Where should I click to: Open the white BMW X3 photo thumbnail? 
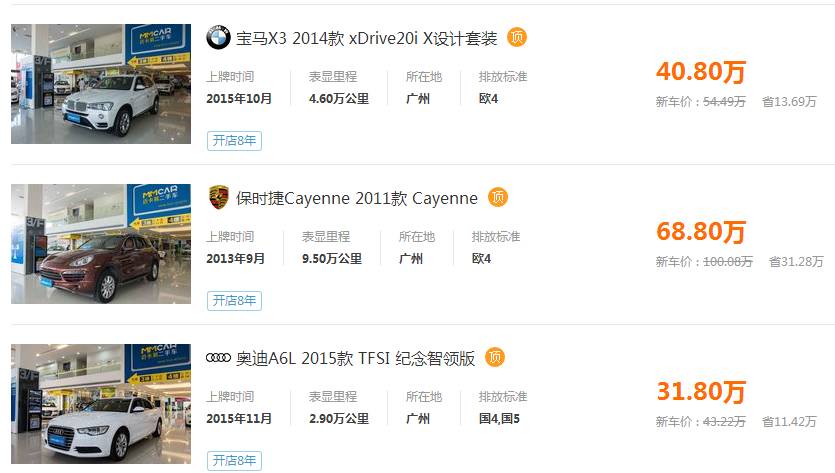101,84
